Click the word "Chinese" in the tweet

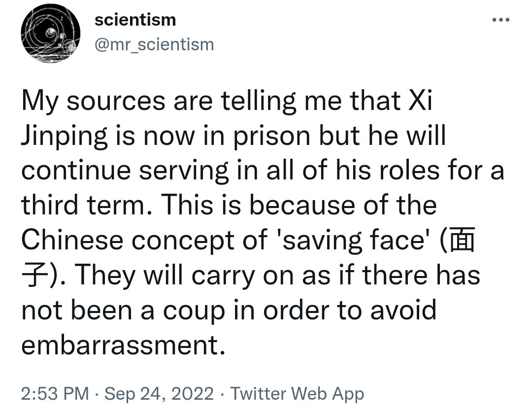click(72, 240)
